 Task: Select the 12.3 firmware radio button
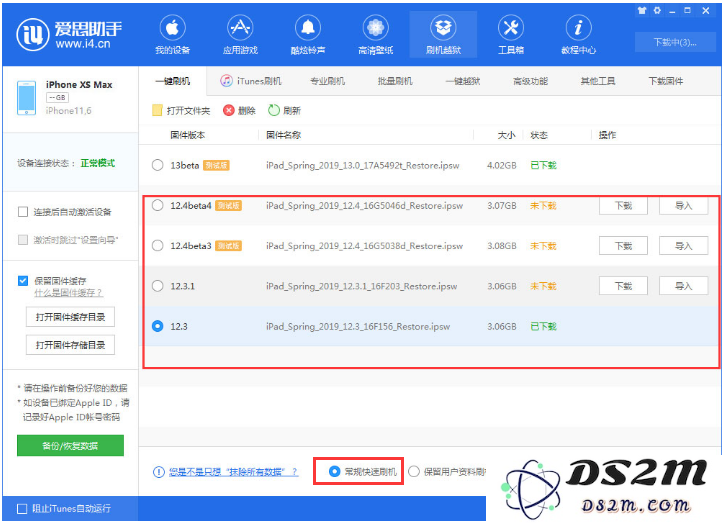157,326
